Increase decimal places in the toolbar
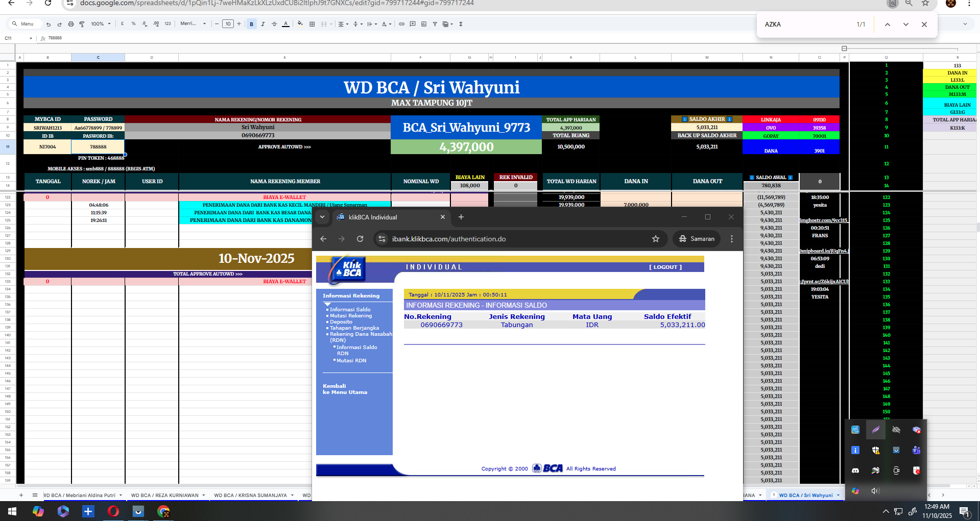 [156, 24]
